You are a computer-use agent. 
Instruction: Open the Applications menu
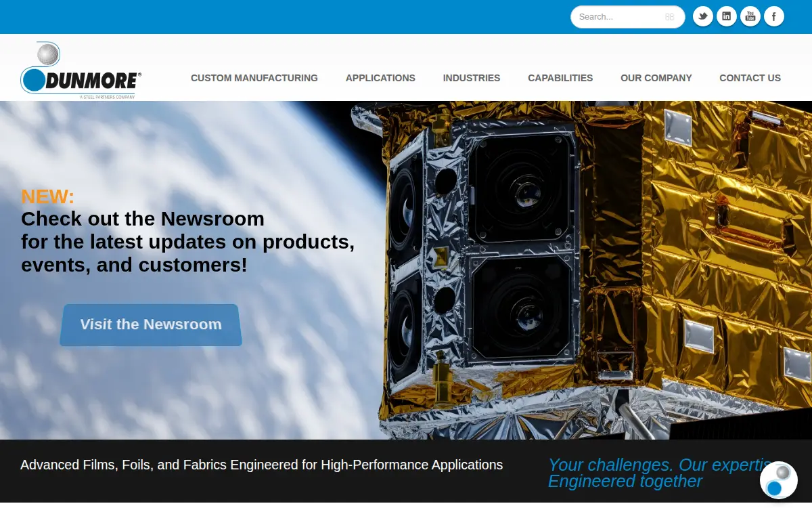[380, 78]
